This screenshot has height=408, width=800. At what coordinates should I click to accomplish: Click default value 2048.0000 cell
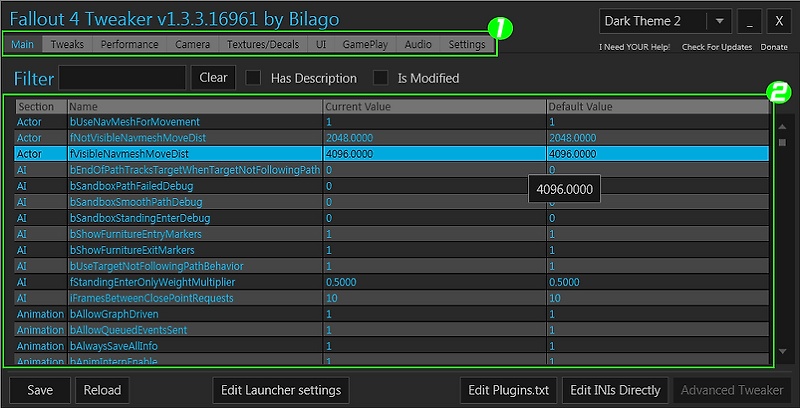click(x=657, y=138)
